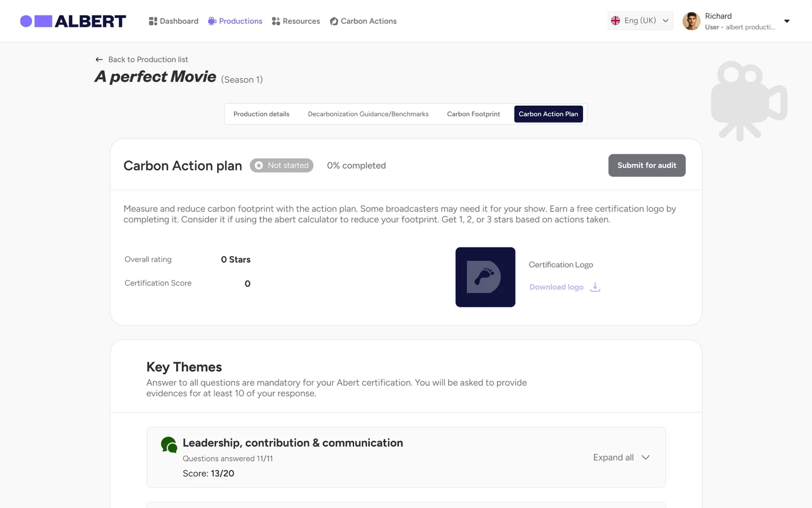Click Richard's profile avatar
Image resolution: width=812 pixels, height=508 pixels.
(691, 21)
